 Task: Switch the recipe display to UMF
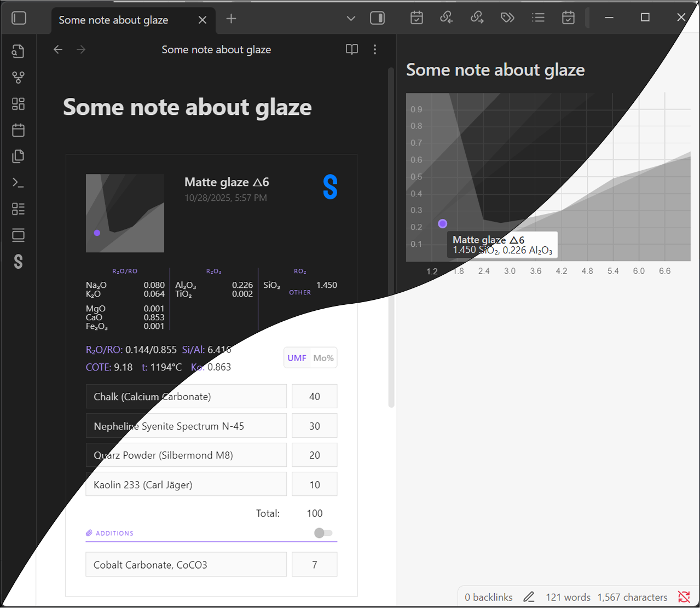pyautogui.click(x=297, y=358)
